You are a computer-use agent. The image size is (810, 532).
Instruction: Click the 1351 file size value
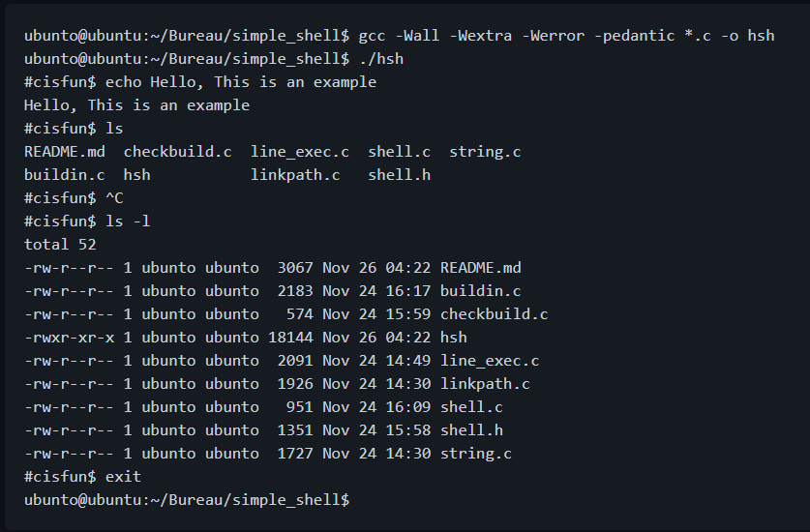coord(295,430)
